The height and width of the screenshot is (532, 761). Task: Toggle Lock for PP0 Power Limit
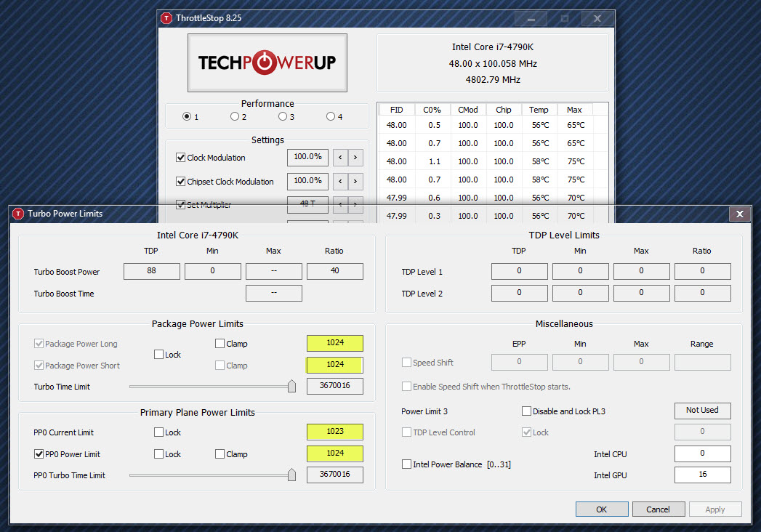158,454
